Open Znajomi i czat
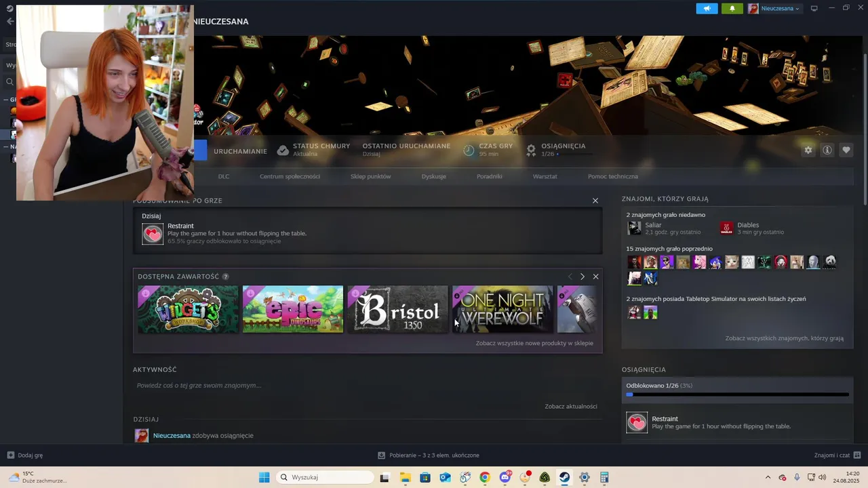The height and width of the screenshot is (488, 868). pyautogui.click(x=837, y=455)
